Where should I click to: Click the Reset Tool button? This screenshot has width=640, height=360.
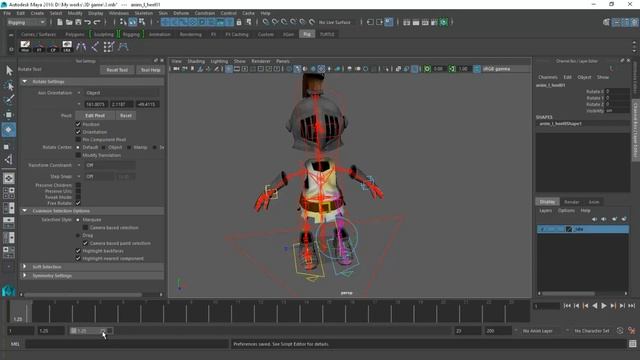[117, 70]
